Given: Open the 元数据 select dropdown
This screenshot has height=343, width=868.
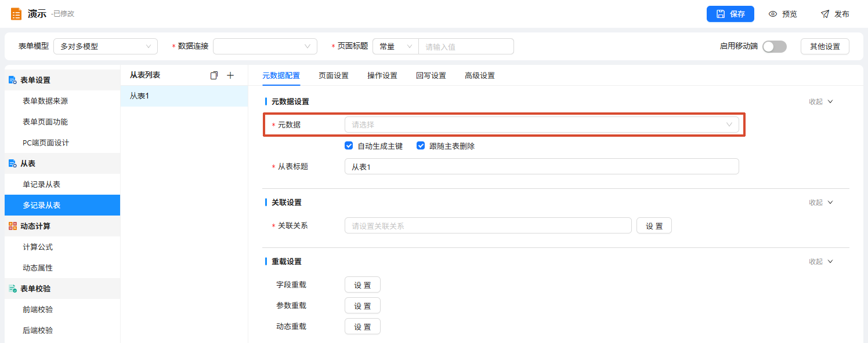Looking at the screenshot, I should point(542,125).
